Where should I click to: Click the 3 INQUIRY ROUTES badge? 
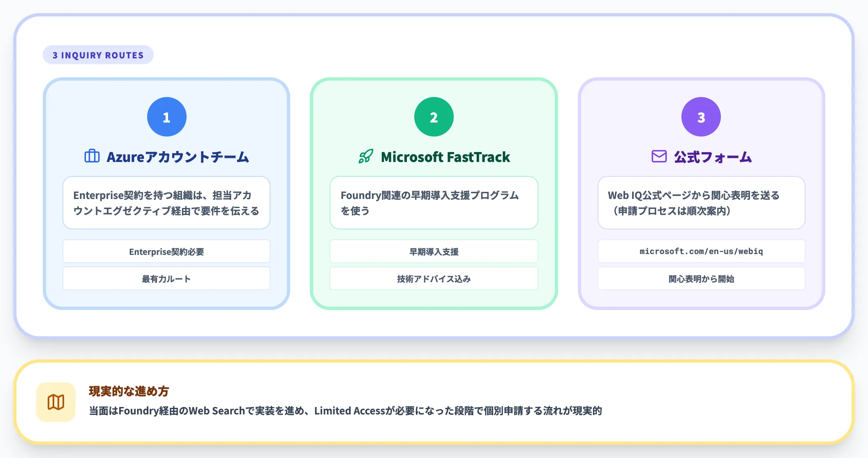(x=98, y=55)
